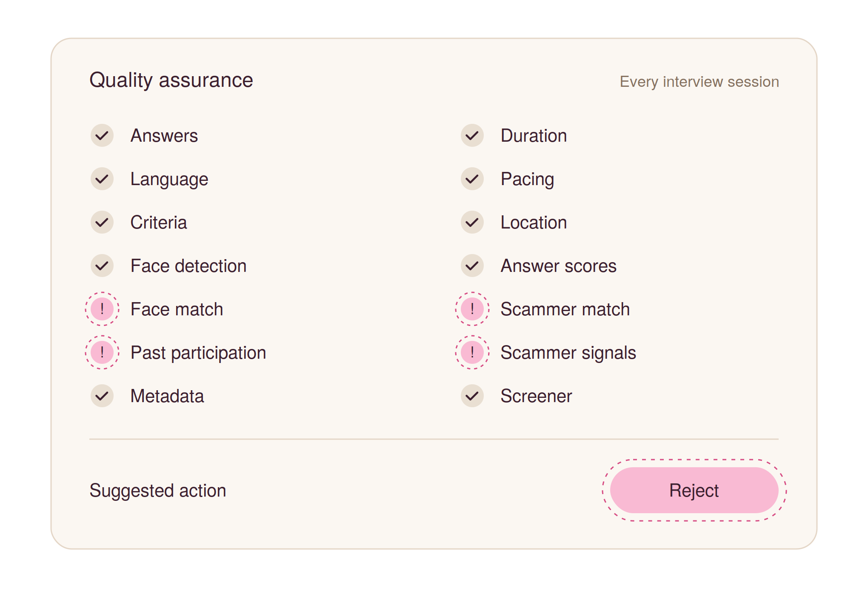868x600 pixels.
Task: Click the Answer scores check indicator
Action: pos(472,266)
